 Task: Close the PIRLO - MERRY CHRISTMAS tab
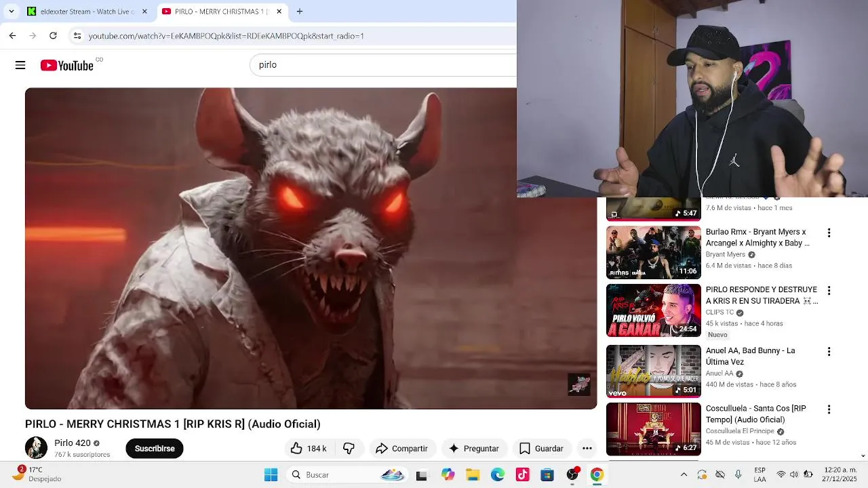click(x=279, y=12)
